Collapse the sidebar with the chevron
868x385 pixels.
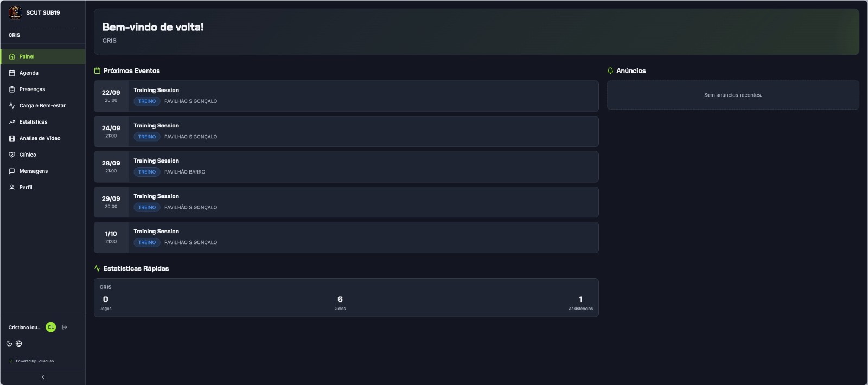coord(43,377)
